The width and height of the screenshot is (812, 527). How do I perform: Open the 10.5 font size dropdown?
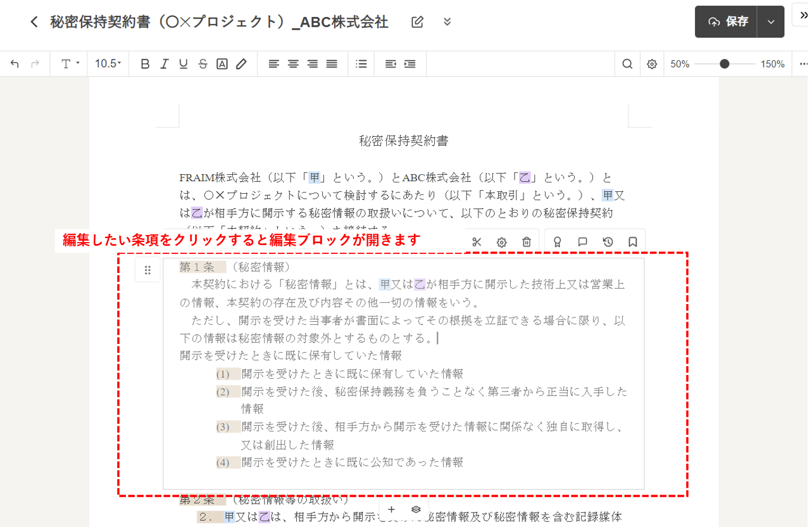(108, 64)
